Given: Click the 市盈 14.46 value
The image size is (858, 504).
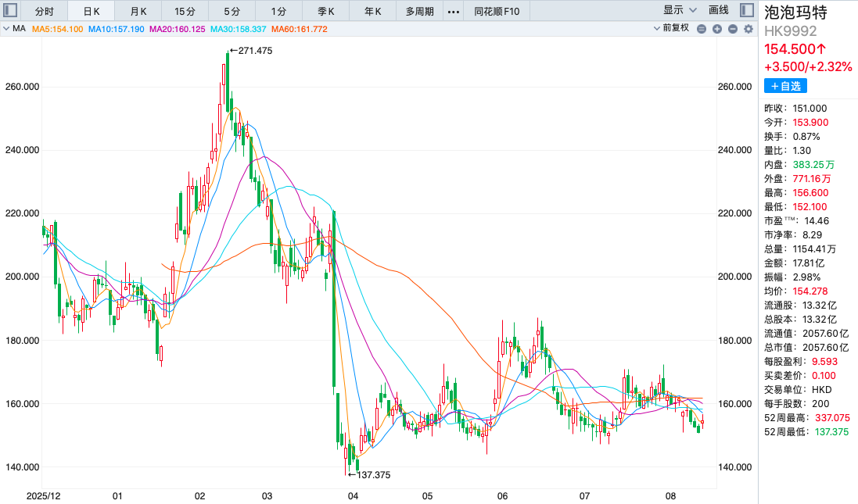Looking at the screenshot, I should (x=817, y=221).
